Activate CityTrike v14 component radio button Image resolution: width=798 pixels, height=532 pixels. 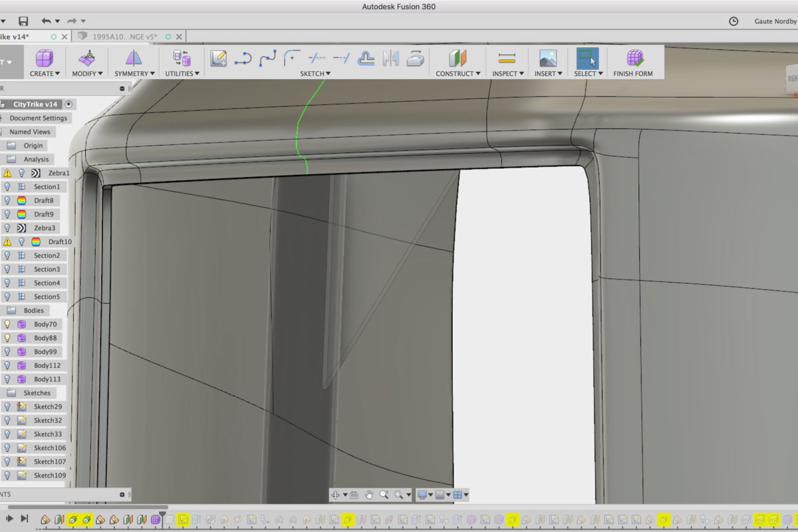point(69,104)
